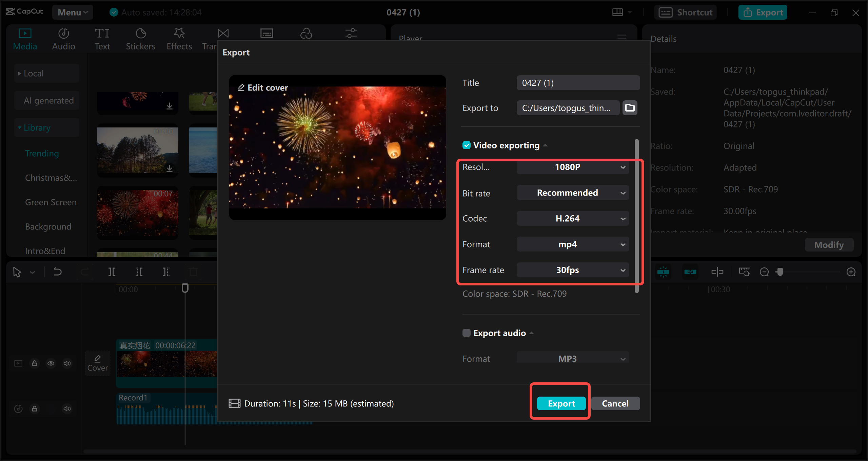The image size is (868, 461).
Task: Uncheck the Video exporting checkbox
Action: [467, 145]
